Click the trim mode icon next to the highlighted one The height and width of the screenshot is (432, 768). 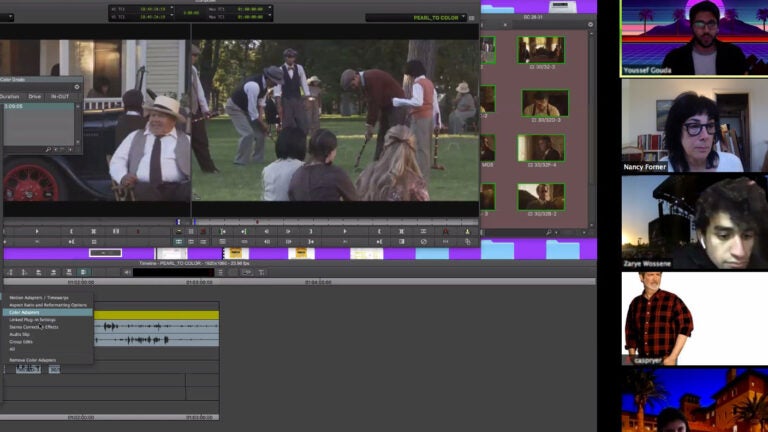(191, 241)
